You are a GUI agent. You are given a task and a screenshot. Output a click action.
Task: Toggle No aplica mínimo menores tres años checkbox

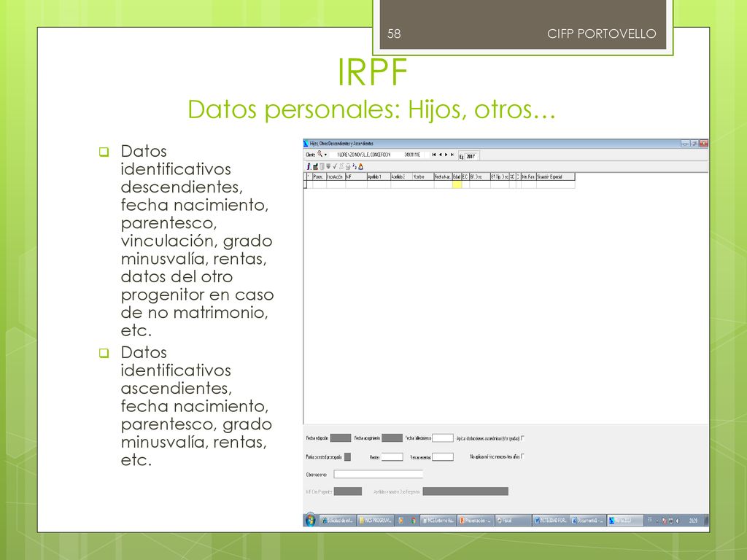pos(522,456)
